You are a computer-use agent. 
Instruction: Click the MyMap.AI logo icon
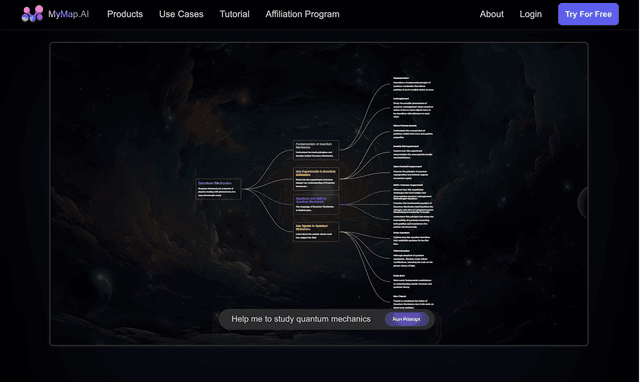click(32, 13)
